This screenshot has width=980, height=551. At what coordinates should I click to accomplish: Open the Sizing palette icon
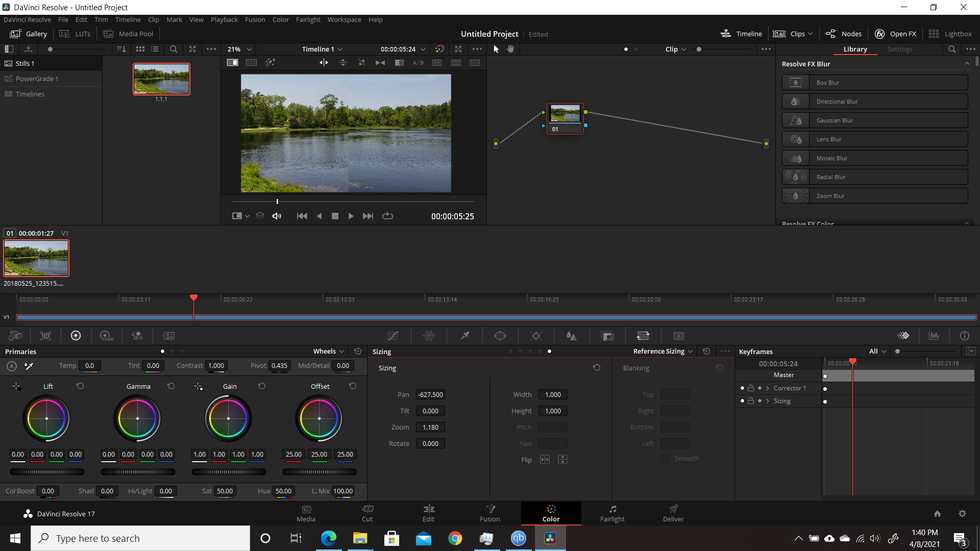click(x=643, y=336)
